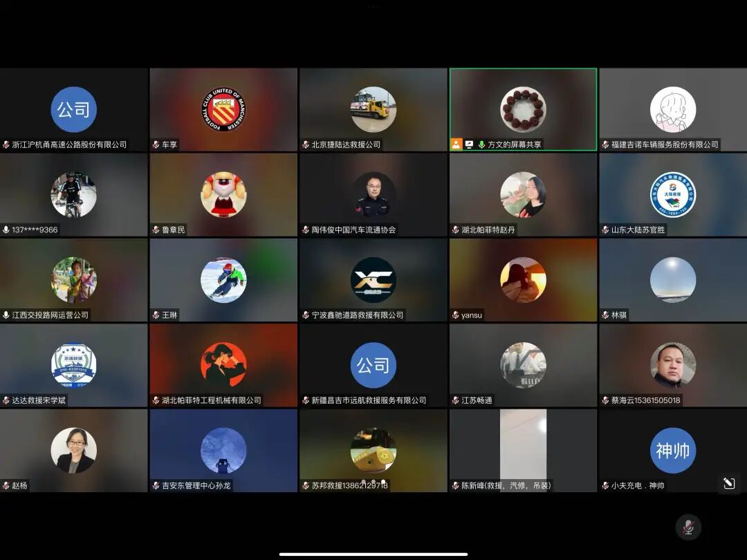Tap the muted mic icon beside 吉安东管理中心孙龙
This screenshot has height=560, width=747.
[x=156, y=485]
